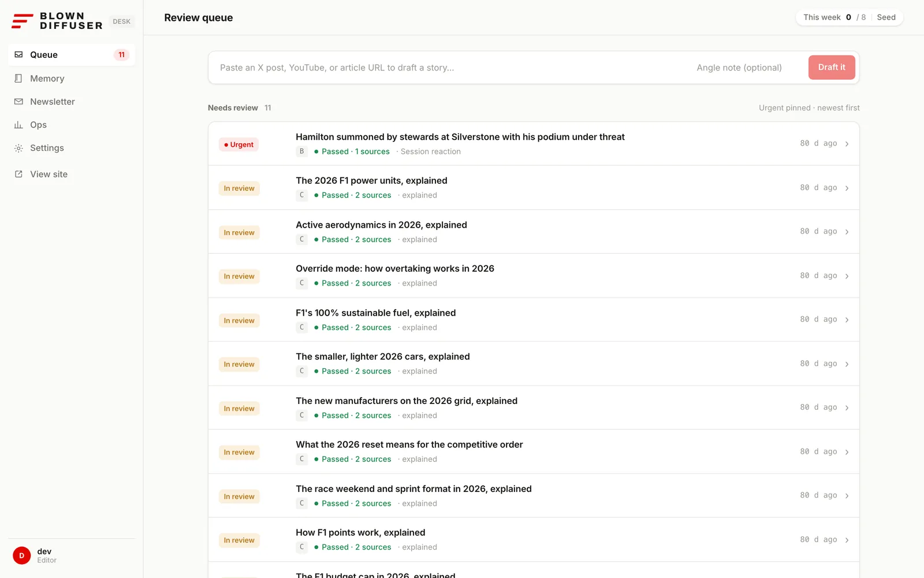924x578 pixels.
Task: Click the View site external link icon
Action: [18, 174]
